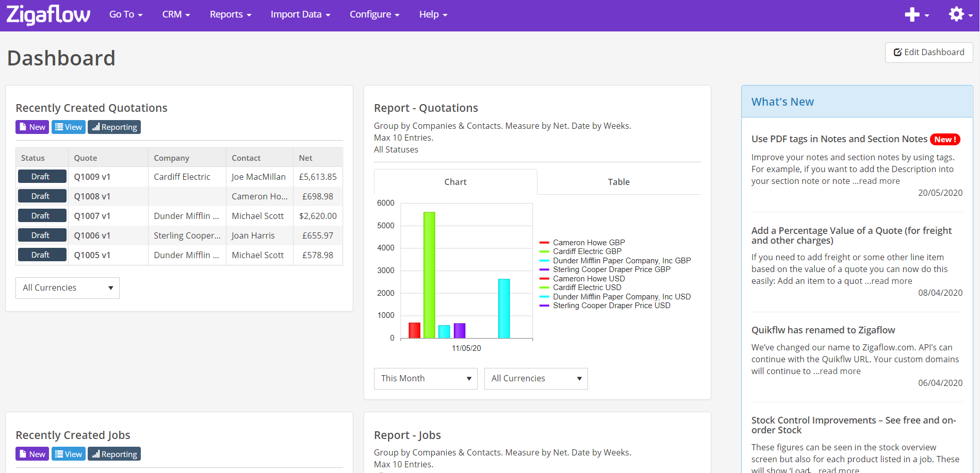Open Add a Percentage Value of a Quote article
980x473 pixels.
click(852, 235)
